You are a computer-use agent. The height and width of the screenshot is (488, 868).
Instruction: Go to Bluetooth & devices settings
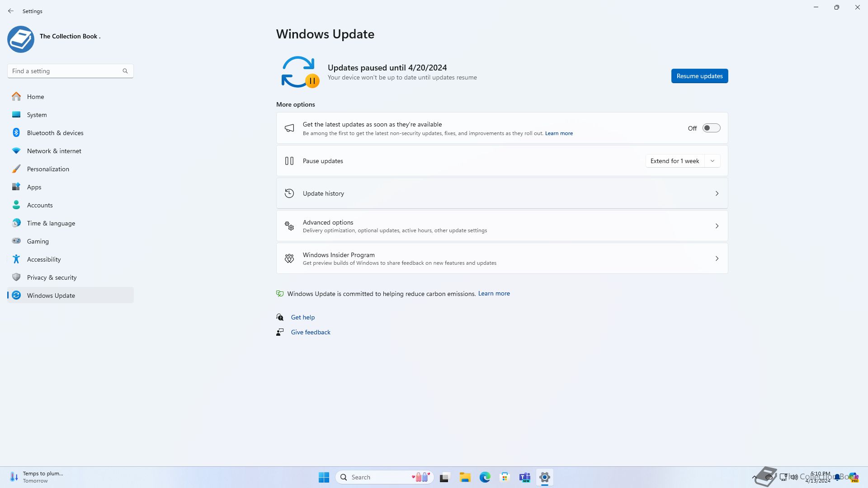(70, 133)
